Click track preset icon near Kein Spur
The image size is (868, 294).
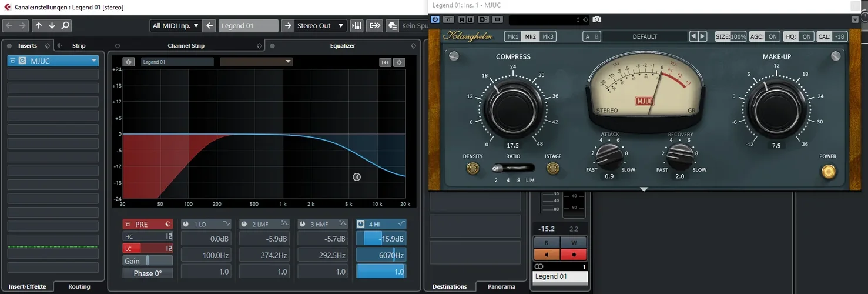click(x=392, y=26)
